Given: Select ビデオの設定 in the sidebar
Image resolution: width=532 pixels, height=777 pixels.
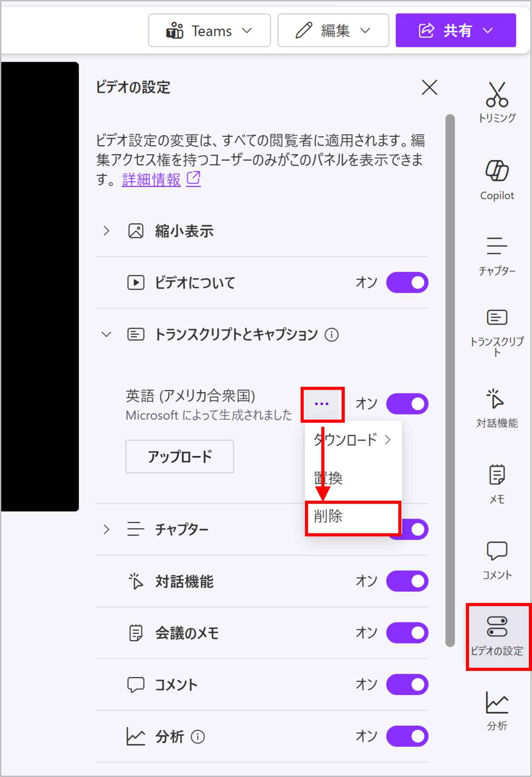Looking at the screenshot, I should [497, 637].
